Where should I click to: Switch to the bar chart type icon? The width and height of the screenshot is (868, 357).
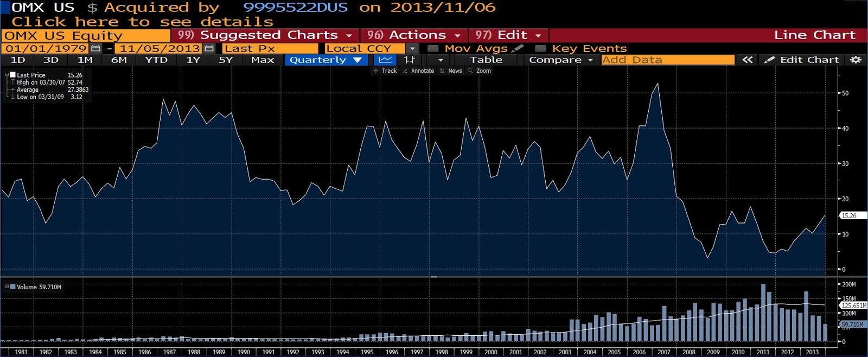[x=410, y=60]
